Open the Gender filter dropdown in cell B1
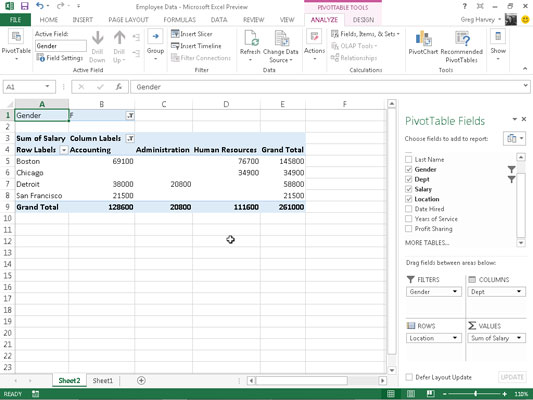This screenshot has width=533, height=400. click(x=130, y=116)
